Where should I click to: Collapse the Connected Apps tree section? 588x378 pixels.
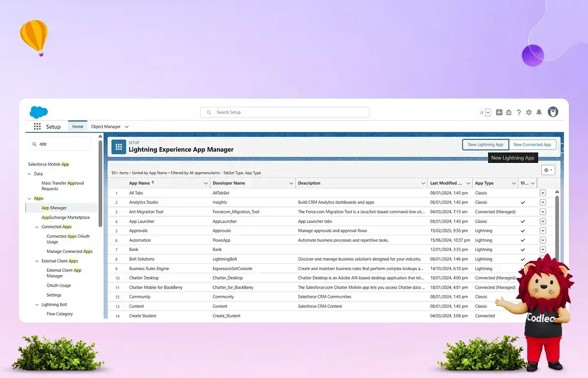click(x=37, y=227)
